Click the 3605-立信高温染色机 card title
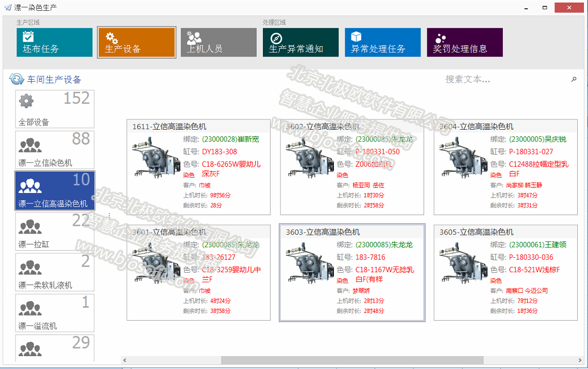Image resolution: width=588 pixels, height=369 pixels. pyautogui.click(x=476, y=232)
